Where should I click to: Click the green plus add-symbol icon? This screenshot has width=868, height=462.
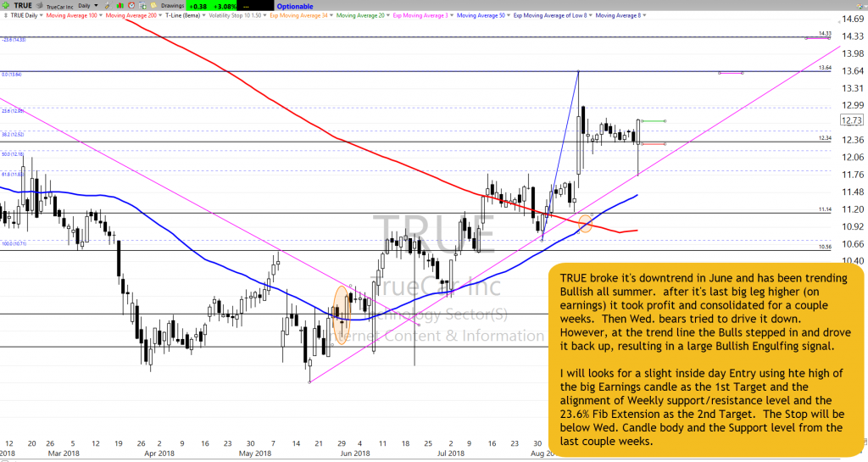coord(6,6)
